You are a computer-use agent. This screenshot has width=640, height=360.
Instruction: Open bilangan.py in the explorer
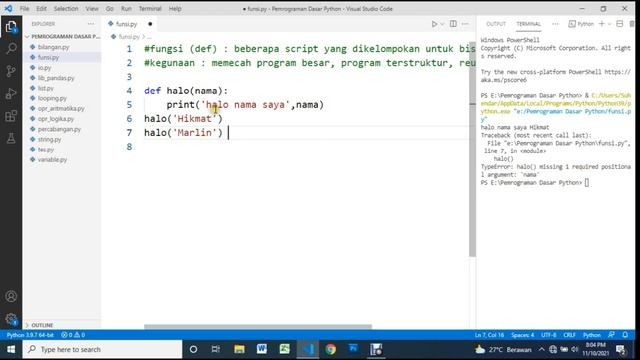coord(62,47)
